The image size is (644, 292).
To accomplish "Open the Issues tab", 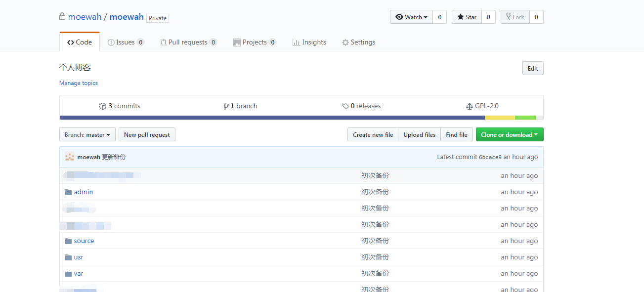I will (126, 42).
